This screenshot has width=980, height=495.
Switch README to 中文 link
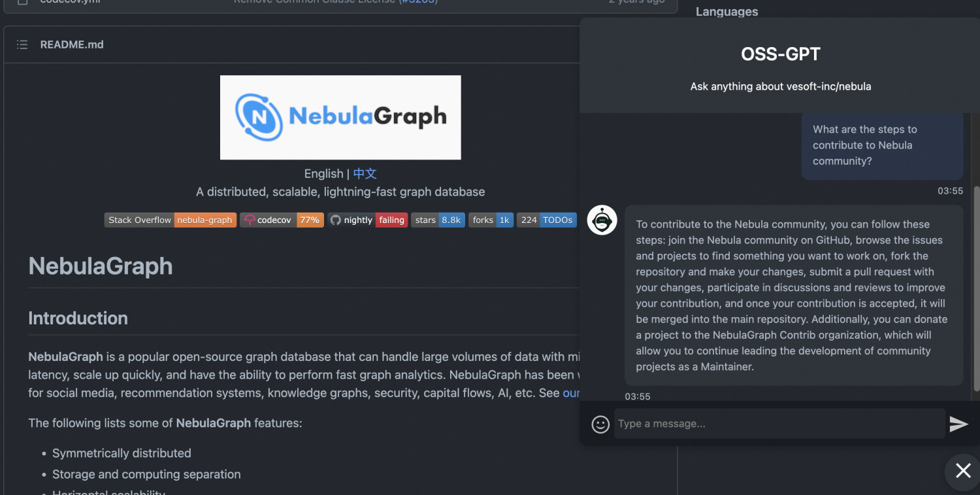[x=365, y=174]
